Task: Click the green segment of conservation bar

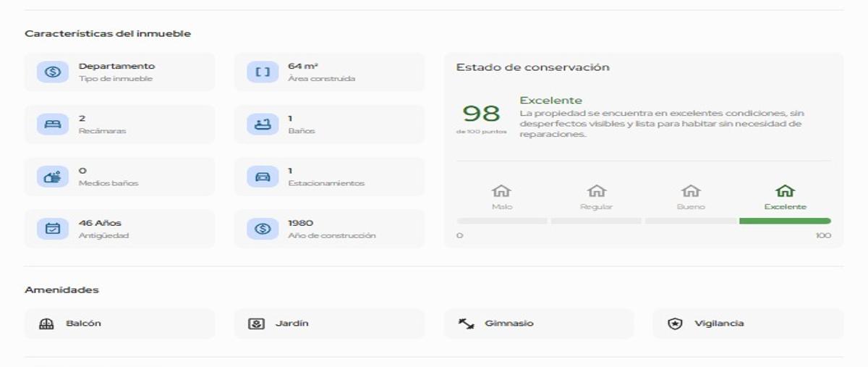Action: (785, 221)
